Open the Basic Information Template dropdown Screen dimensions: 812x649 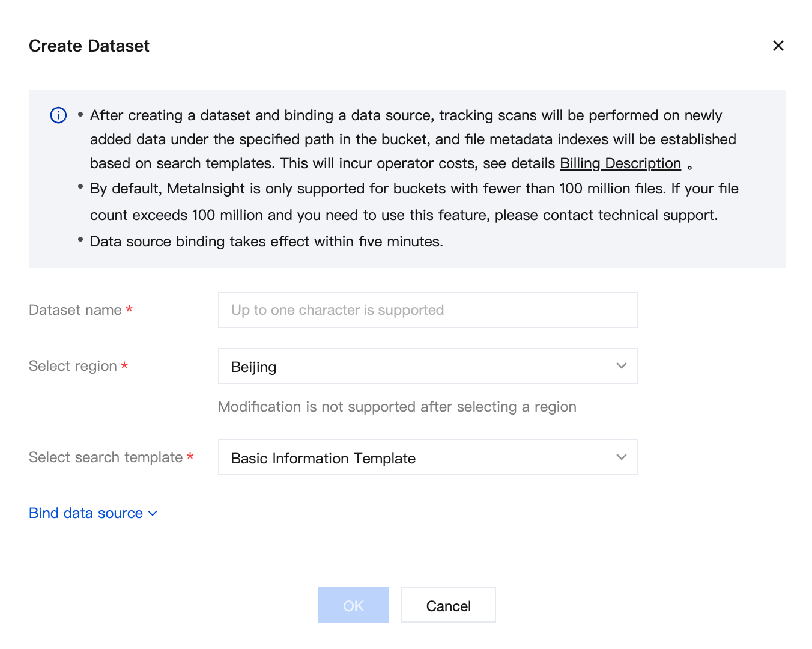(x=428, y=457)
